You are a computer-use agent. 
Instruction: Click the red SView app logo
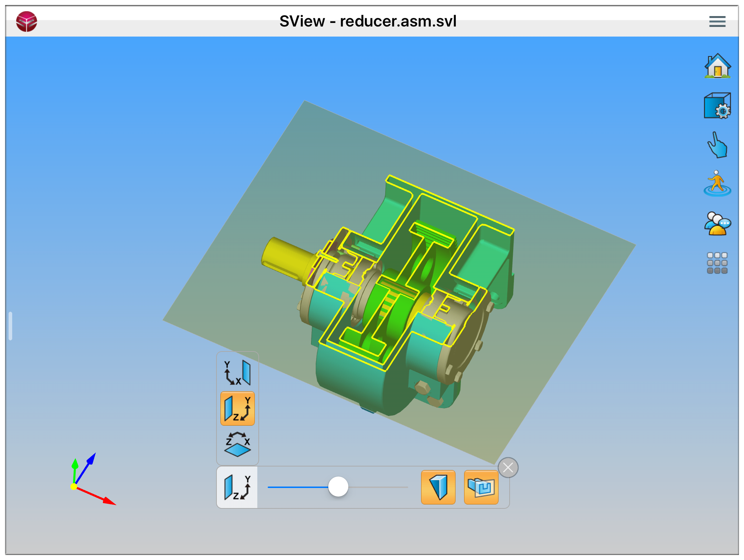tap(27, 21)
